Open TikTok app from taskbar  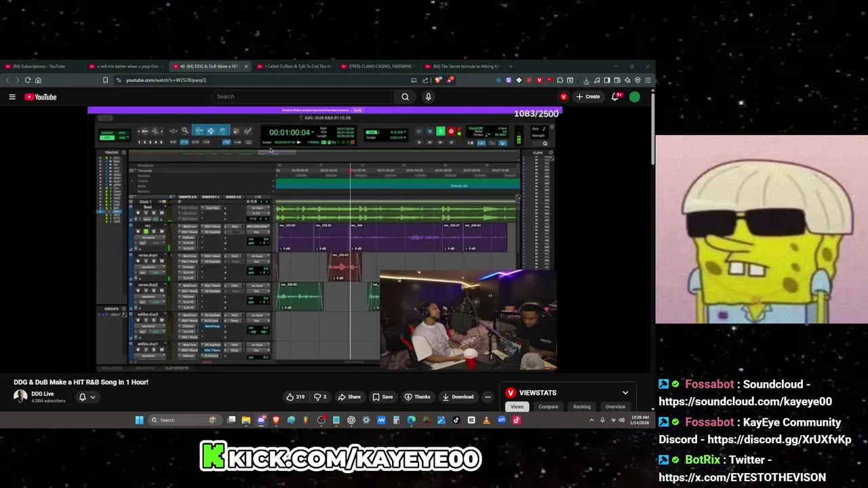tap(456, 420)
